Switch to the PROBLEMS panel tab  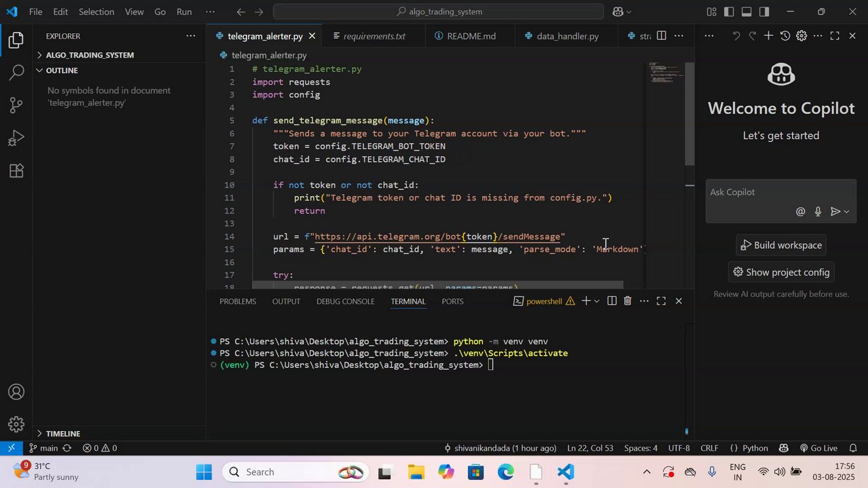238,301
